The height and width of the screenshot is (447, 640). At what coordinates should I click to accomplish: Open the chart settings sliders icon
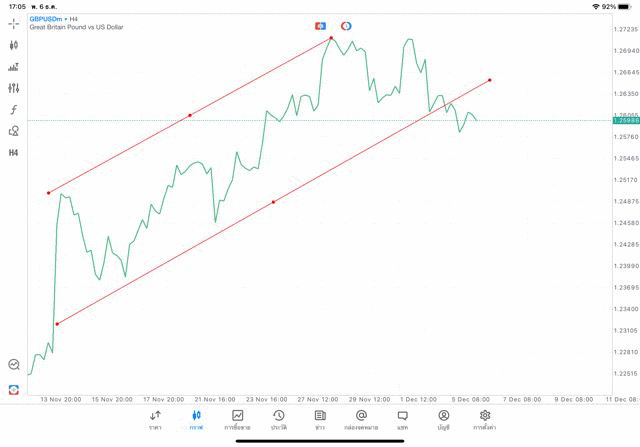[14, 88]
